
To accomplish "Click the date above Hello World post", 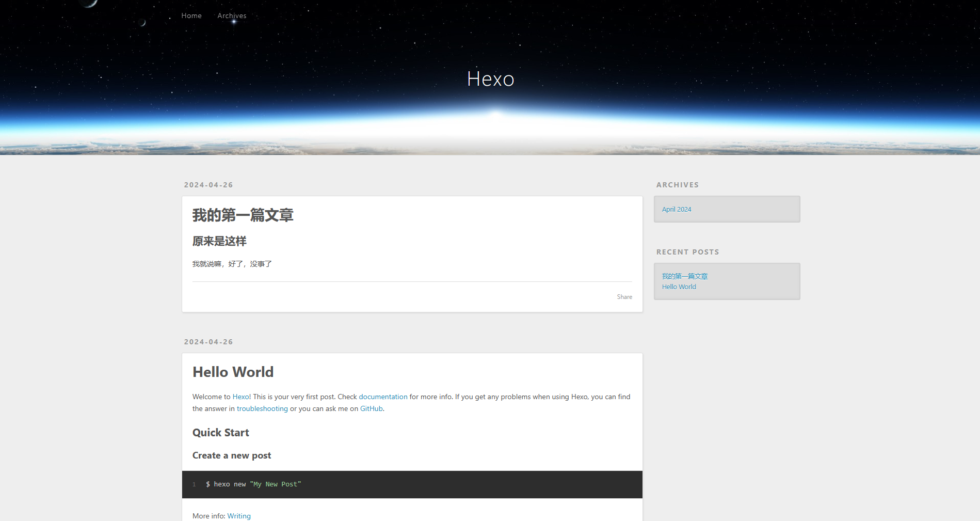I will 208,342.
